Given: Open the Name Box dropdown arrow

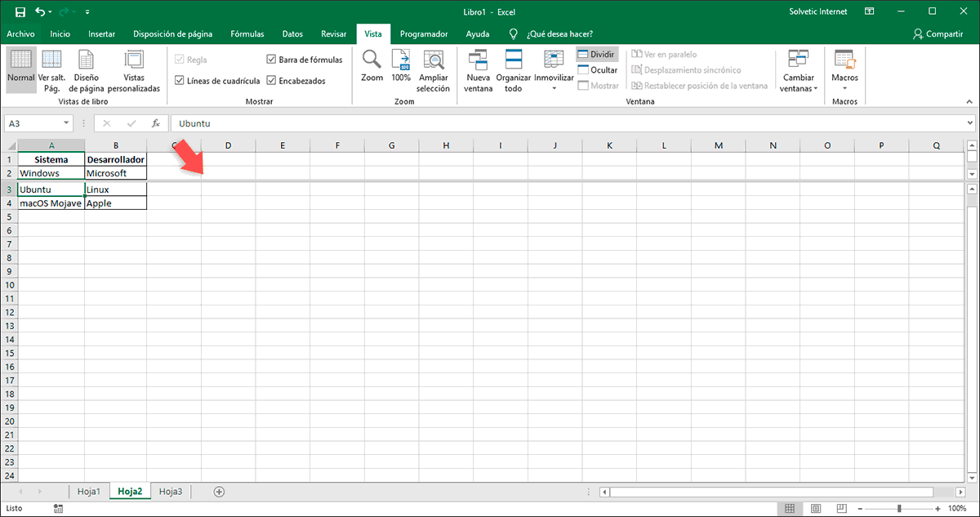Looking at the screenshot, I should click(x=66, y=123).
